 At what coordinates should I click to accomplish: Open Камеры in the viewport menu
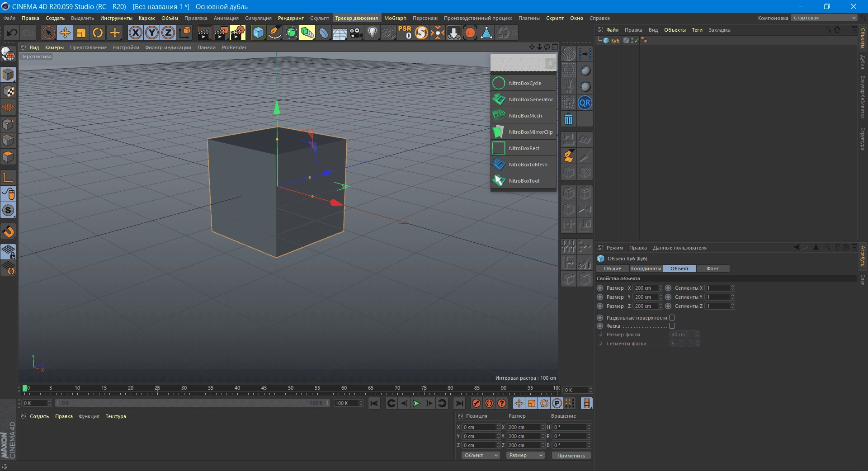(54, 47)
